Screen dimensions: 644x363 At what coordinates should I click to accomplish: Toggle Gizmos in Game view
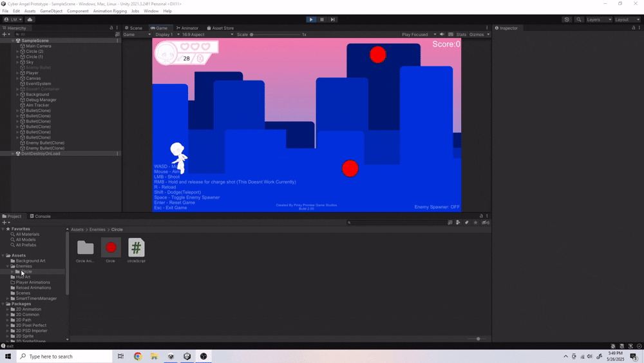pyautogui.click(x=477, y=35)
